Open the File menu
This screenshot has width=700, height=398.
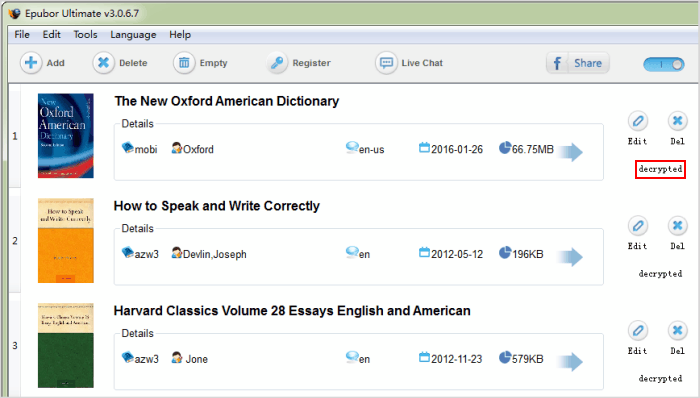(22, 34)
